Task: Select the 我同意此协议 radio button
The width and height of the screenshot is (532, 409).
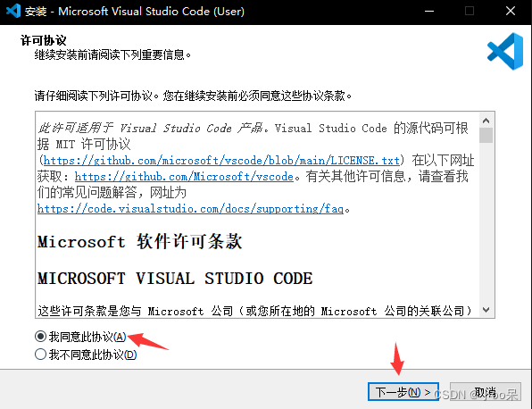Action: tap(41, 337)
